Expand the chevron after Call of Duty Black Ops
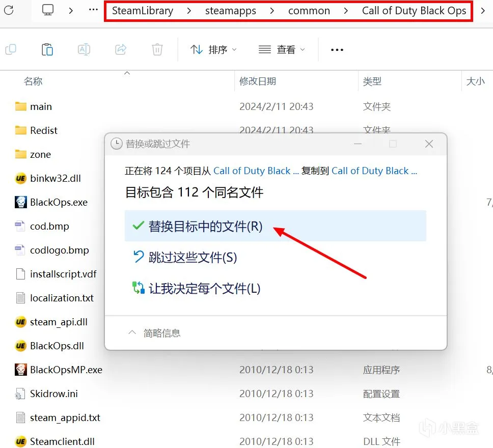 coord(483,11)
